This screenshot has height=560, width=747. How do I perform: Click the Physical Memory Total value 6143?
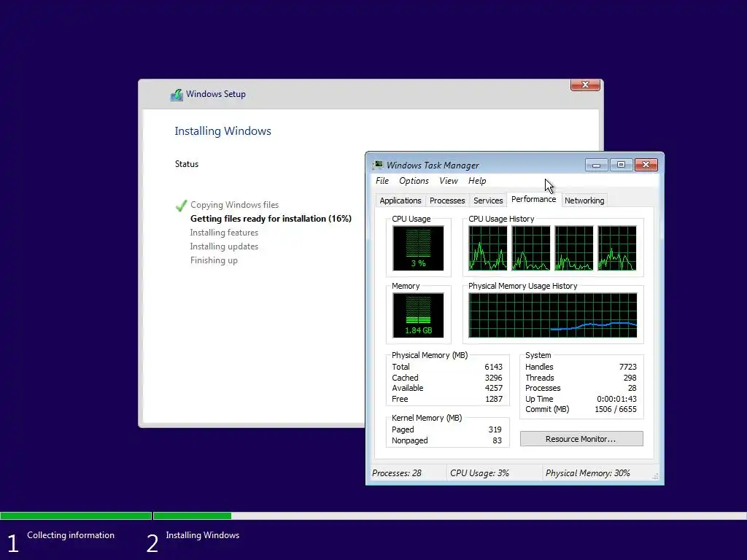point(494,367)
